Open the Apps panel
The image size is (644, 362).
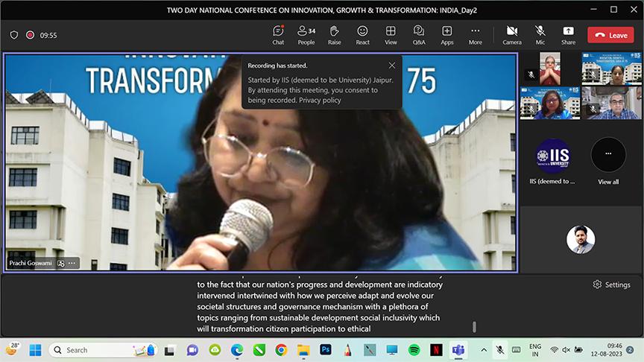[447, 34]
